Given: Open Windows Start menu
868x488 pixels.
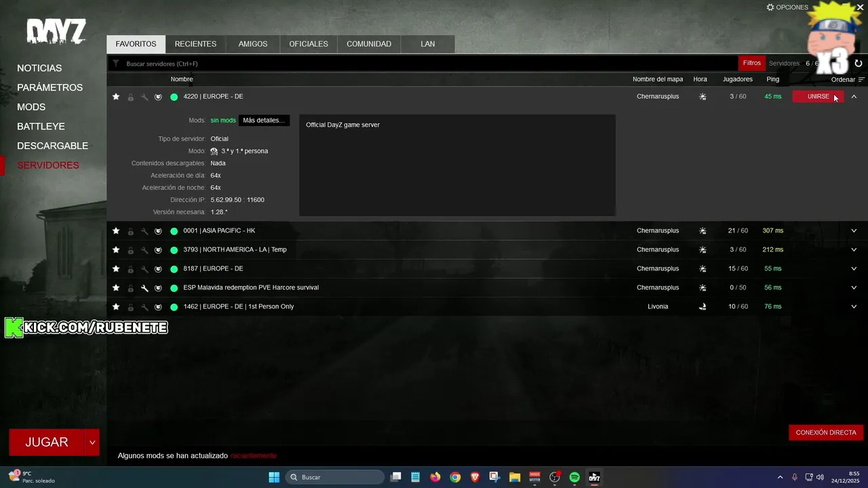Looking at the screenshot, I should (x=274, y=477).
